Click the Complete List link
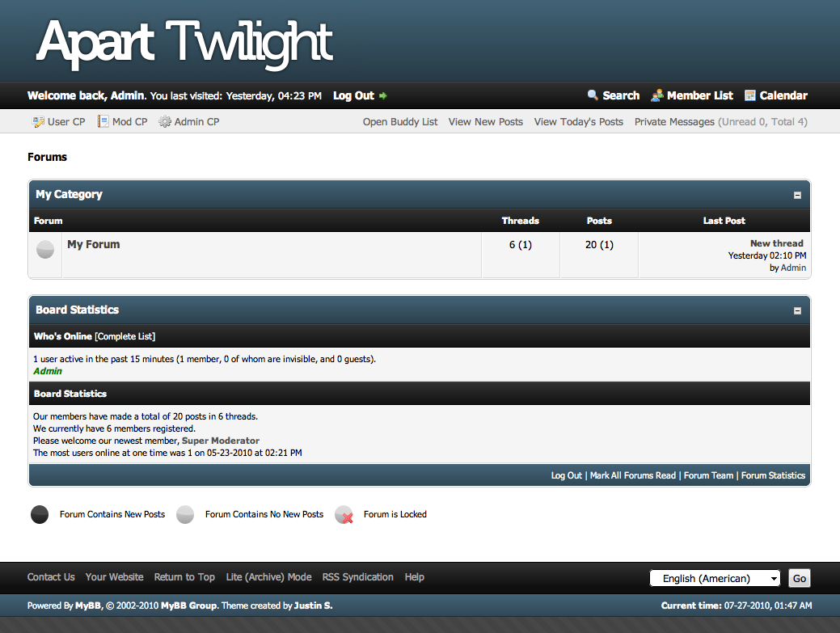840x633 pixels. point(125,336)
